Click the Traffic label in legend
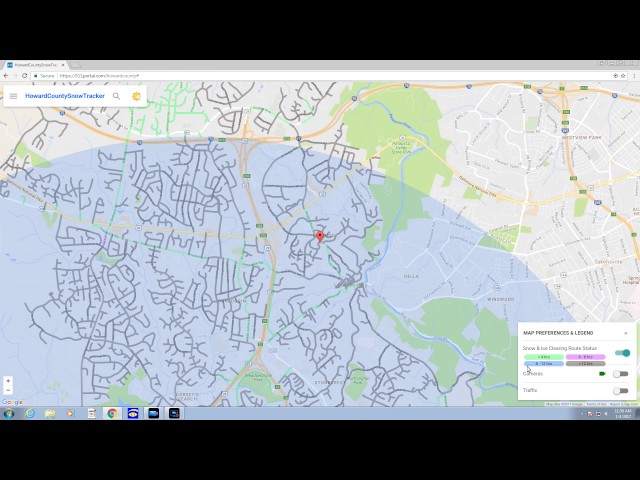The width and height of the screenshot is (640, 480). coord(530,390)
